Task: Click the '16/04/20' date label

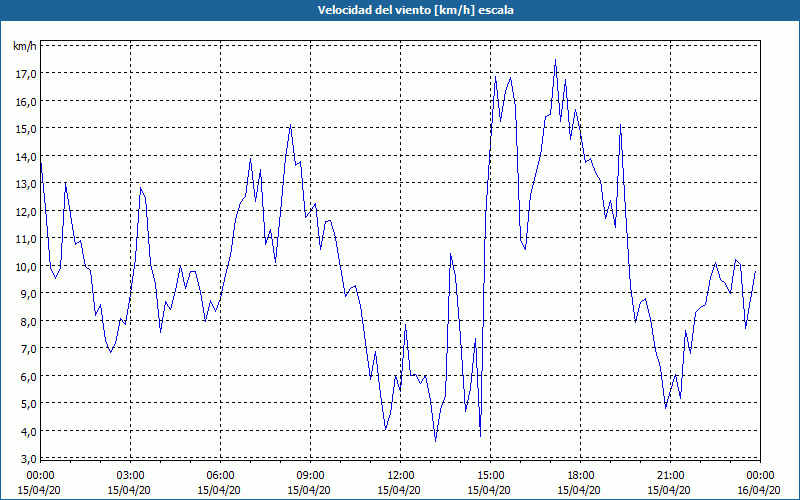Action: pos(759,490)
